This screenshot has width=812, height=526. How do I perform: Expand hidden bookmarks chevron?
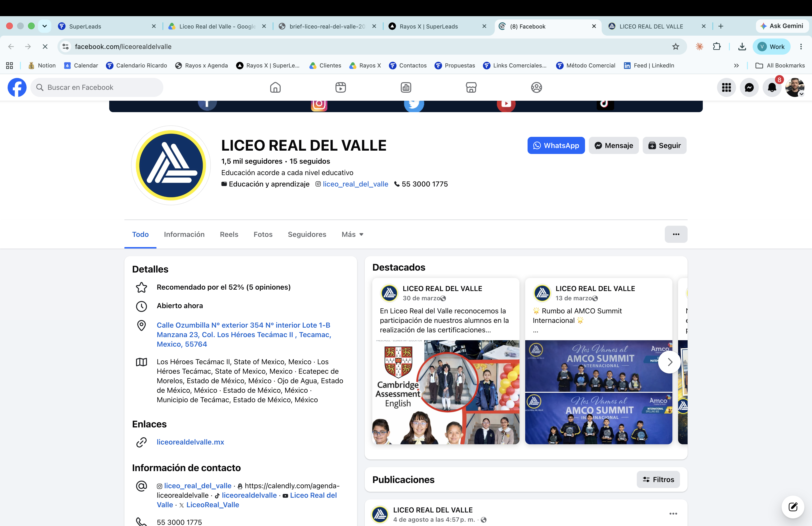(x=736, y=66)
